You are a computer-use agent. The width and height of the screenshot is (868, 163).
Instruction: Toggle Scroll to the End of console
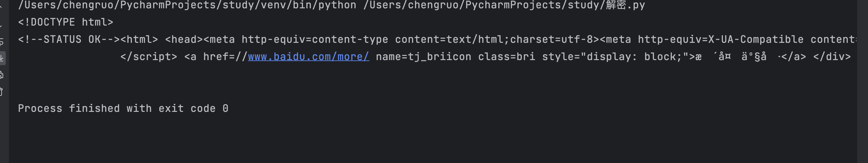tap(2, 58)
